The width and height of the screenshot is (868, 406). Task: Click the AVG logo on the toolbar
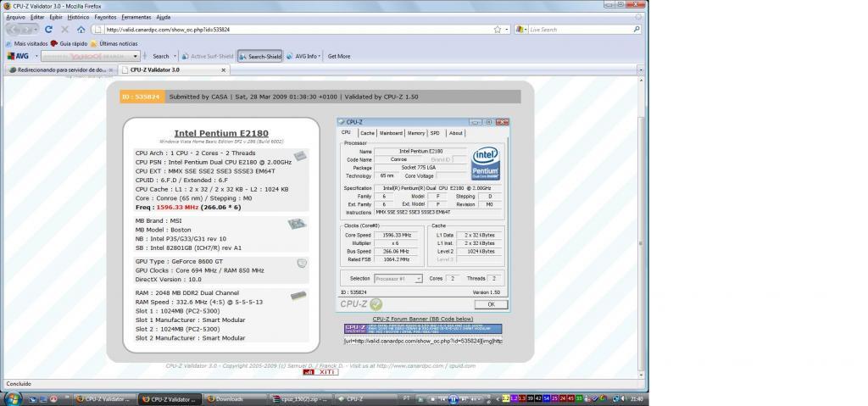click(18, 56)
